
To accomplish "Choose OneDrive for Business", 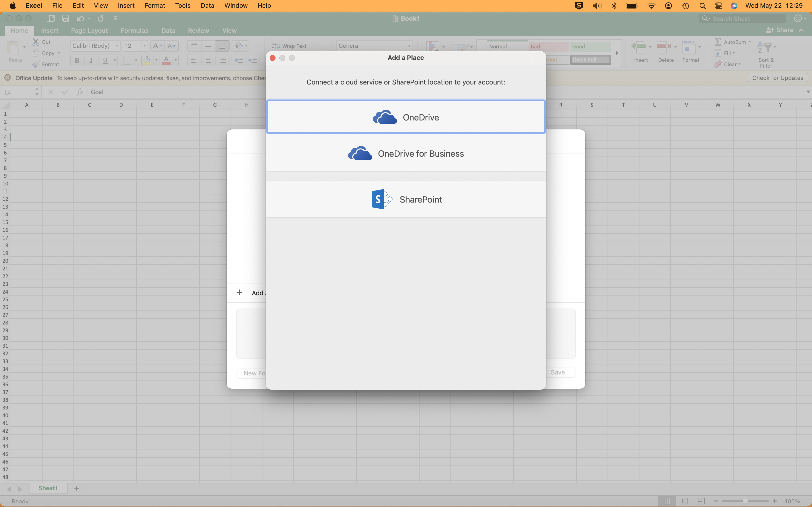I will click(406, 154).
